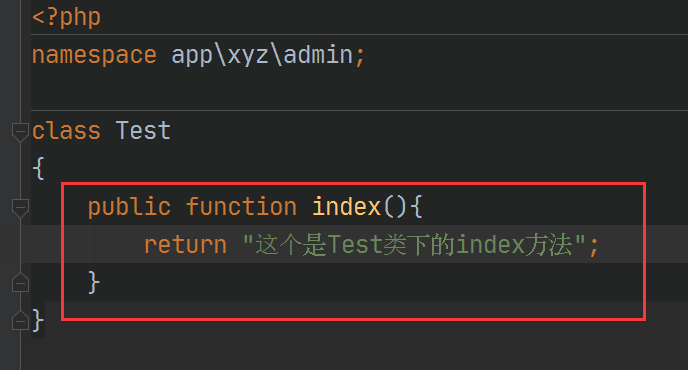688x370 pixels.
Task: Click the fold-end marker beside class closing brace
Action: (20, 320)
